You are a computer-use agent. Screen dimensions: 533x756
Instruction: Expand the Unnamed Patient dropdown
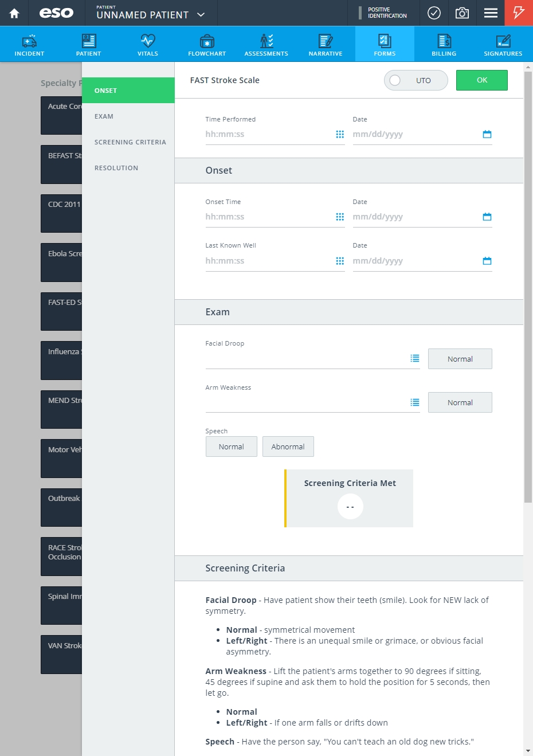click(201, 15)
